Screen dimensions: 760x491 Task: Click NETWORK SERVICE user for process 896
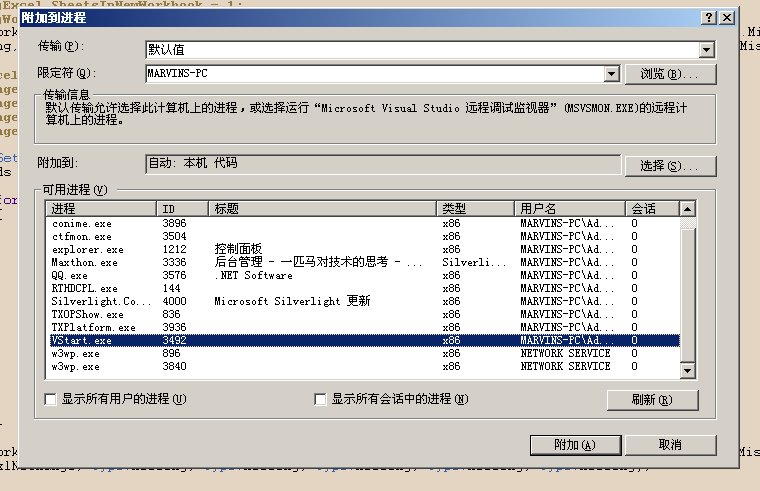tap(565, 353)
